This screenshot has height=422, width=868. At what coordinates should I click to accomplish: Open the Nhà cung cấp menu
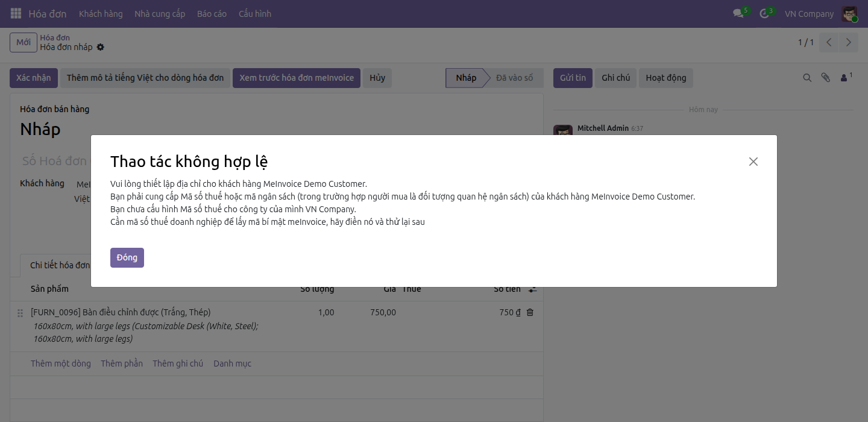[x=160, y=14]
